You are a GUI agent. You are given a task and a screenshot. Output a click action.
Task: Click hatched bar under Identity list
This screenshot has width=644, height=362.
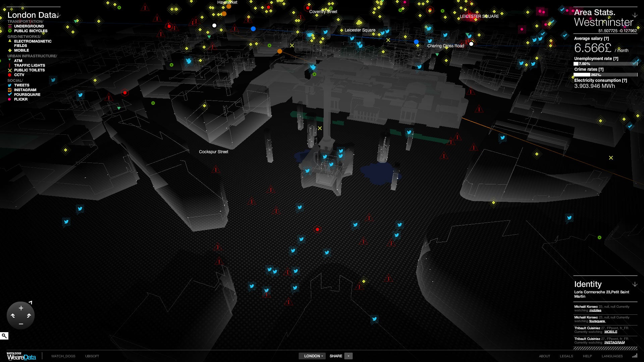click(605, 348)
